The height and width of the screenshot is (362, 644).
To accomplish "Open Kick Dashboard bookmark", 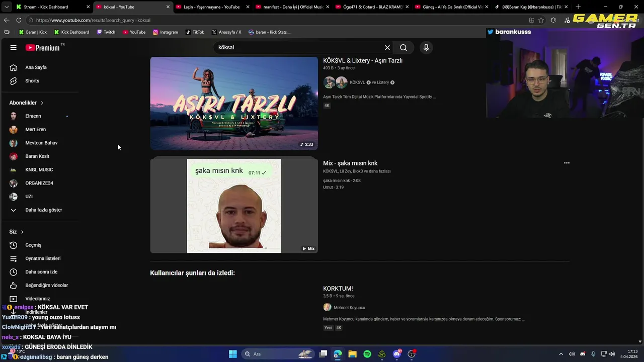I will [x=71, y=32].
